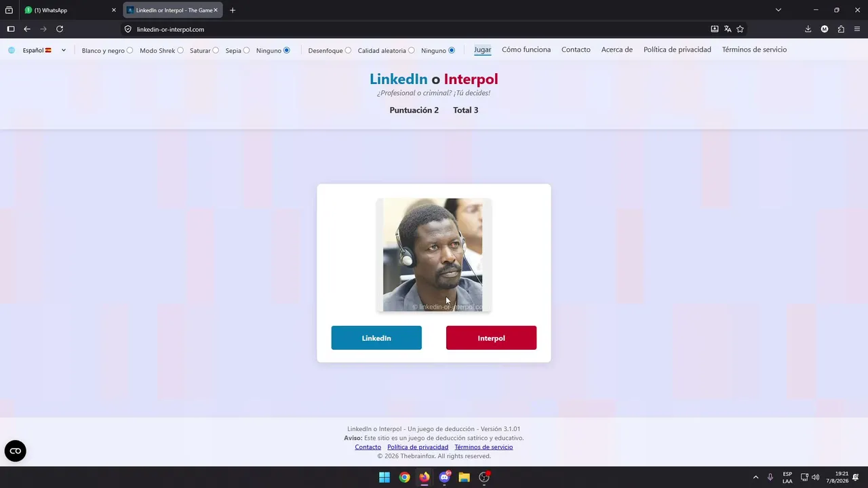The width and height of the screenshot is (868, 488).
Task: Show hidden system tray icons
Action: tap(755, 477)
